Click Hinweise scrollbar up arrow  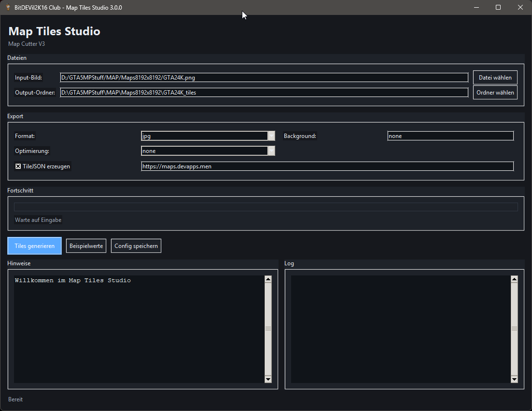pyautogui.click(x=268, y=279)
